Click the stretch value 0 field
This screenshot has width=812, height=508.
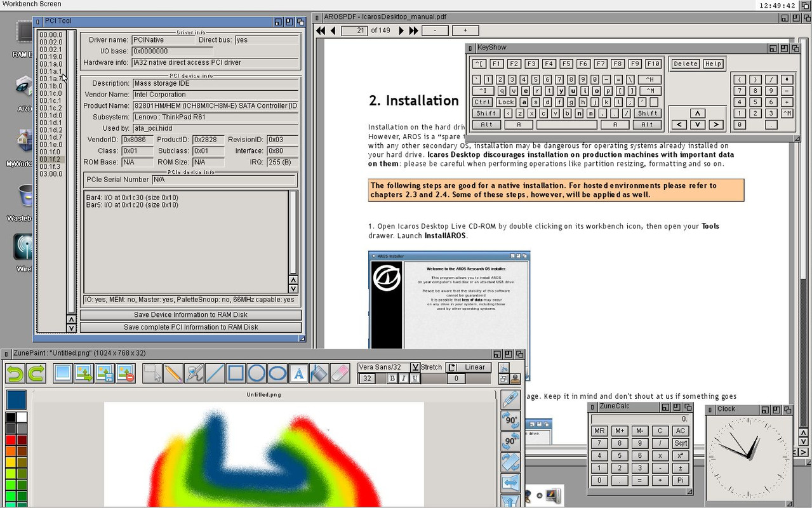(456, 378)
